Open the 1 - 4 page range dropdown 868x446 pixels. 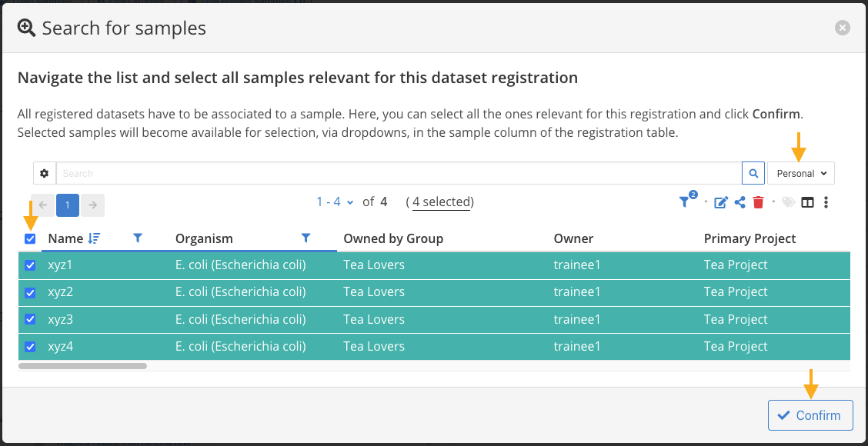pyautogui.click(x=335, y=202)
